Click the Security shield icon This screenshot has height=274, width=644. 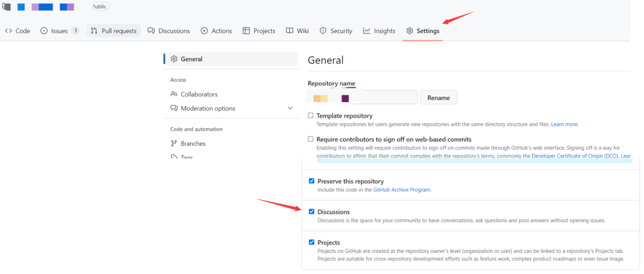323,31
